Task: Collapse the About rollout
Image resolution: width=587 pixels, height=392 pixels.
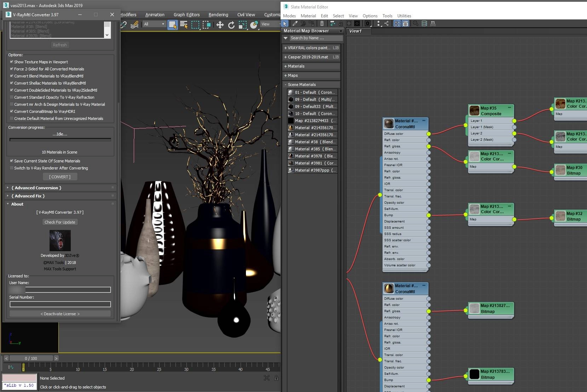Action: (x=60, y=204)
